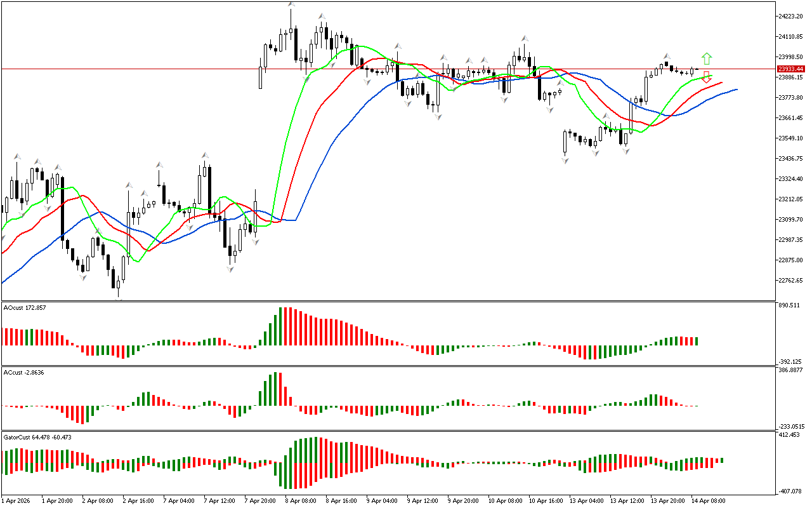Click the 24223.20 price scale label
812x508 pixels.
tap(790, 17)
